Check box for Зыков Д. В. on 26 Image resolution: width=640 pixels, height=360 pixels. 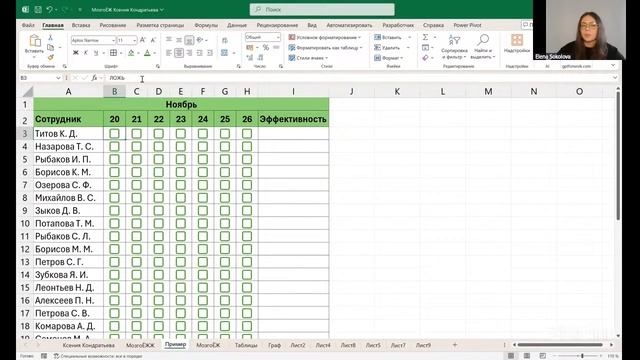(x=247, y=211)
